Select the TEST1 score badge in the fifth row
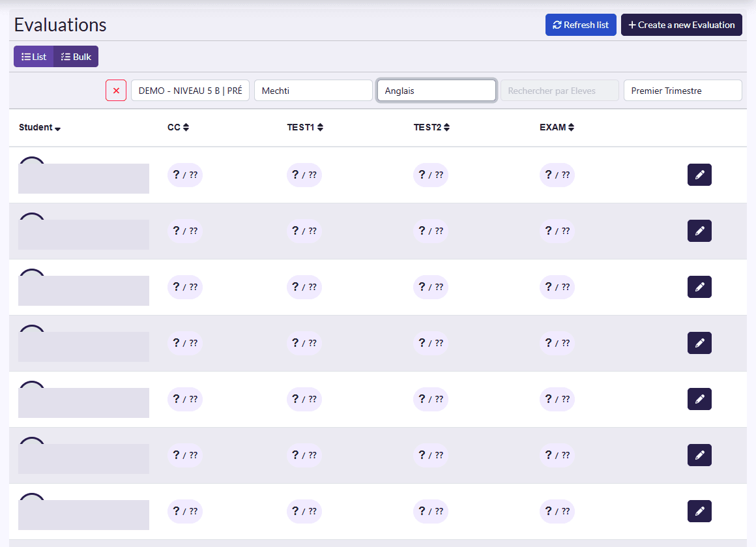Viewport: 756px width, 547px height. 304,399
